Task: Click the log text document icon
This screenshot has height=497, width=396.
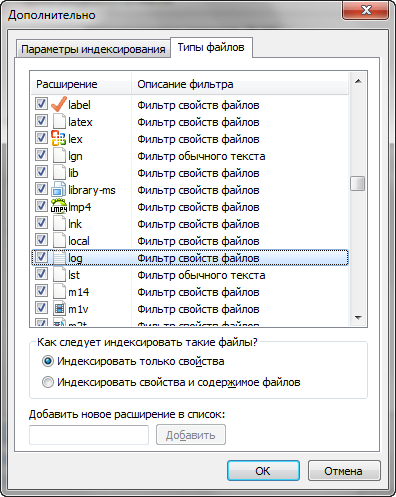Action: pyautogui.click(x=59, y=257)
